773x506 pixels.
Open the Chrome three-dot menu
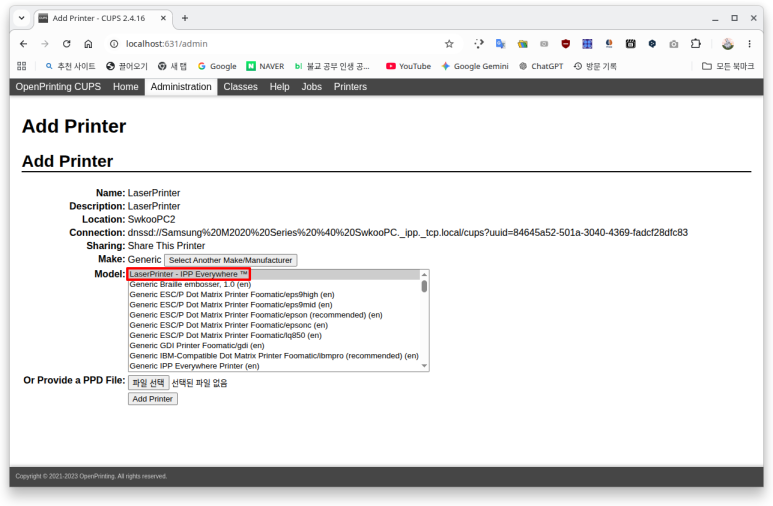click(x=749, y=44)
